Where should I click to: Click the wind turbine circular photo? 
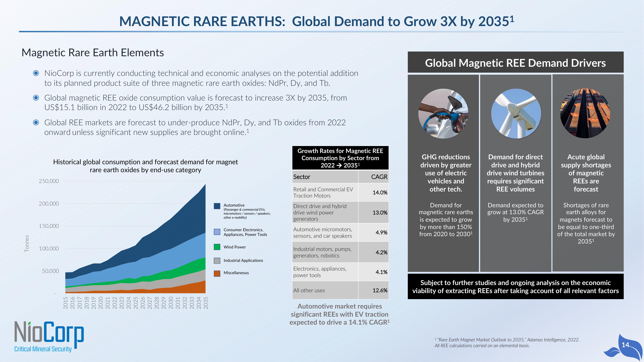[x=516, y=113]
